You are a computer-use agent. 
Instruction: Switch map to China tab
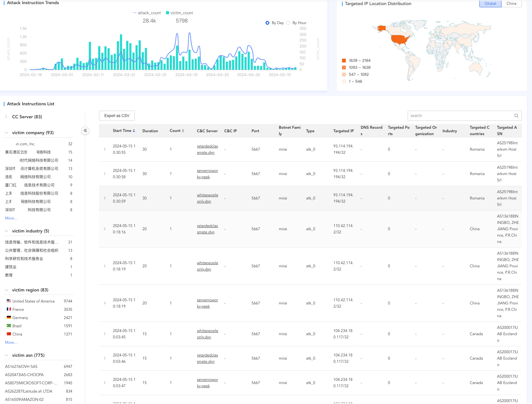pyautogui.click(x=511, y=3)
